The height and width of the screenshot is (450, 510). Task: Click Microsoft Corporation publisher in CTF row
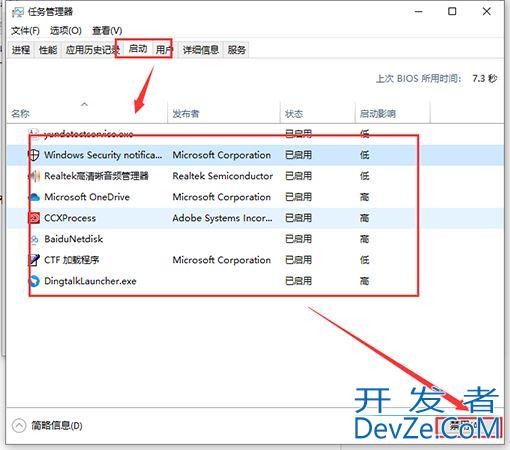click(x=221, y=260)
